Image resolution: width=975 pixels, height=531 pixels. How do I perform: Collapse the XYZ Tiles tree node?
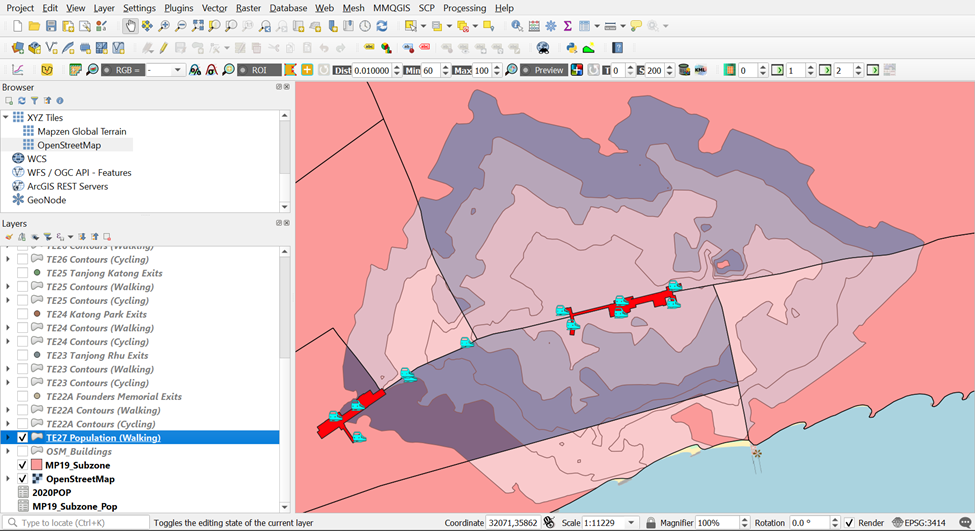7,118
